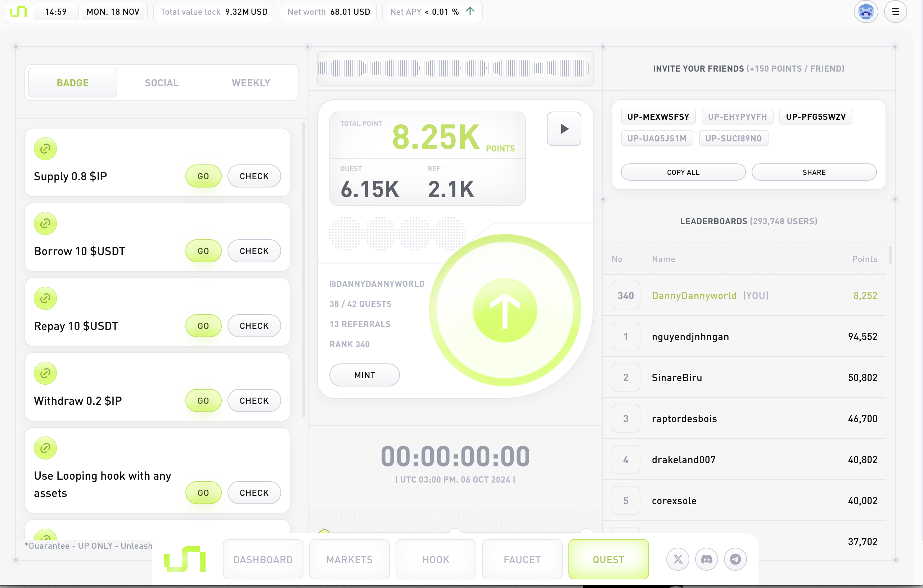Open the MARKETS navigation item
This screenshot has height=588, width=923.
[x=349, y=559]
